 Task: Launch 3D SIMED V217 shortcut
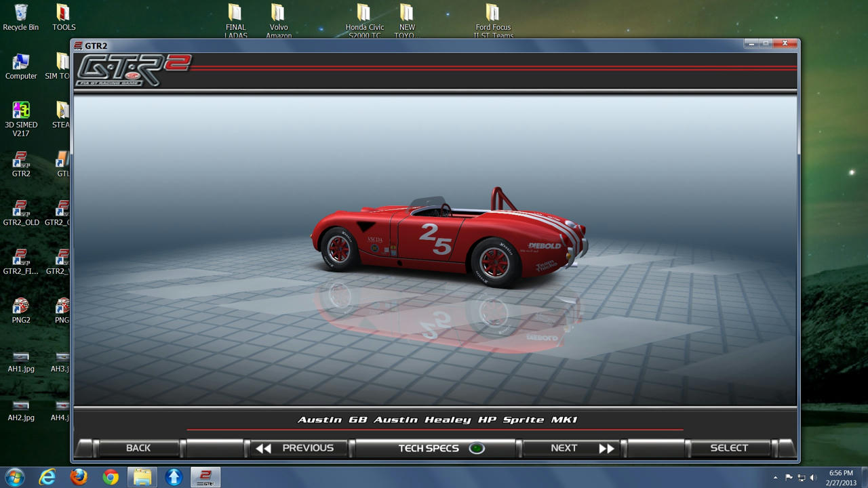tap(21, 119)
